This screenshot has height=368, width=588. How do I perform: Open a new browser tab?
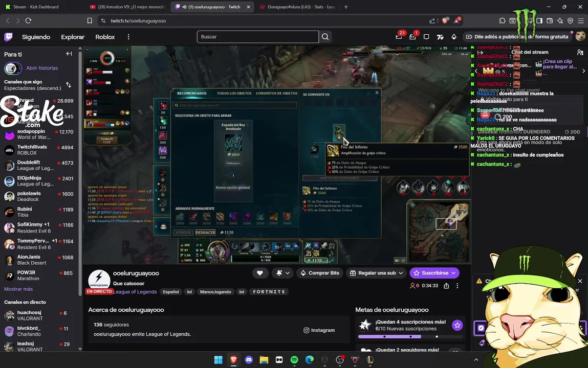346,7
